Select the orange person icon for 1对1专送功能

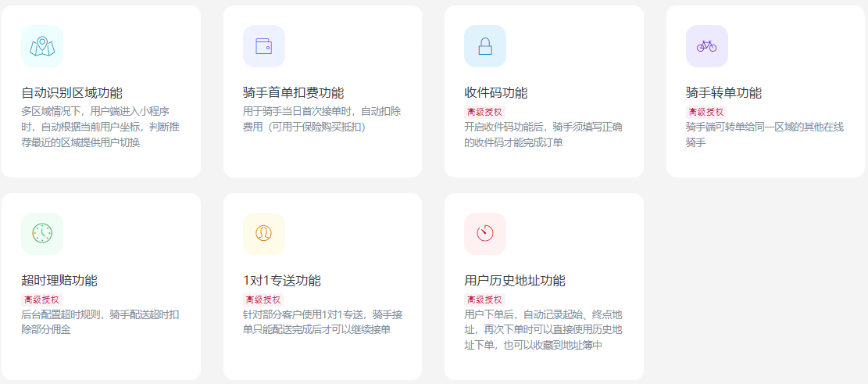[263, 233]
